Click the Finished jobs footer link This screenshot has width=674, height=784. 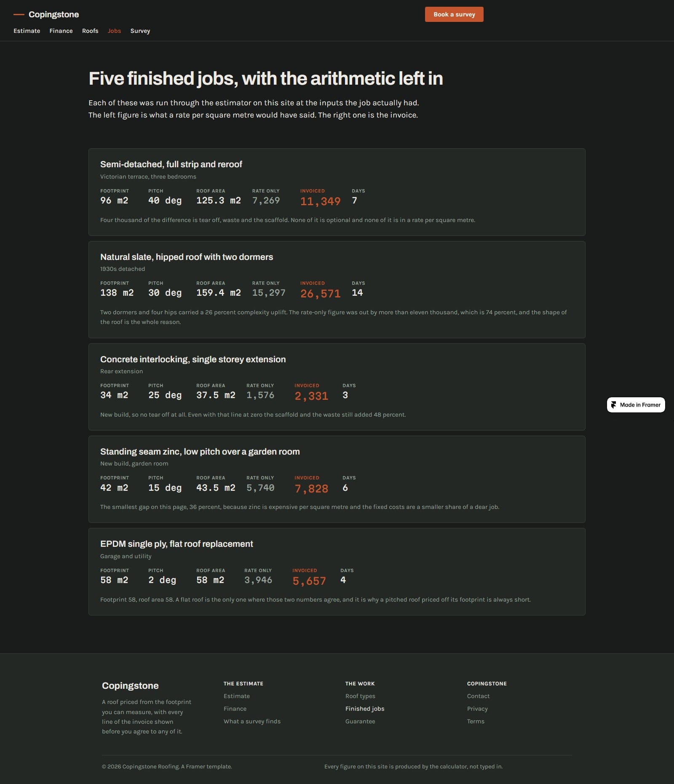coord(365,709)
